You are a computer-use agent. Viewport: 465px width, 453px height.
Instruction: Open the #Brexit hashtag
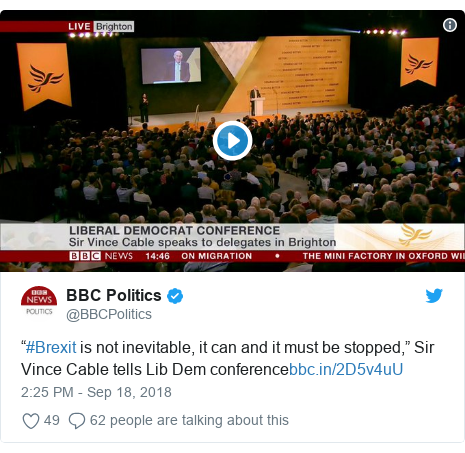click(51, 347)
